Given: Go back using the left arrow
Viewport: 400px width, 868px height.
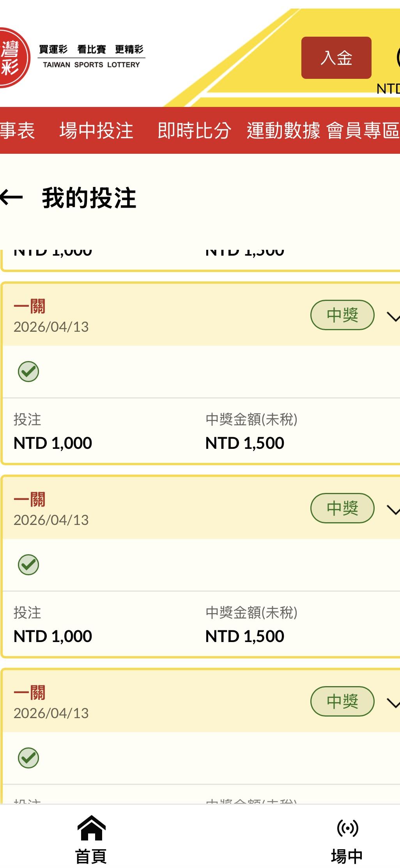Looking at the screenshot, I should 12,197.
